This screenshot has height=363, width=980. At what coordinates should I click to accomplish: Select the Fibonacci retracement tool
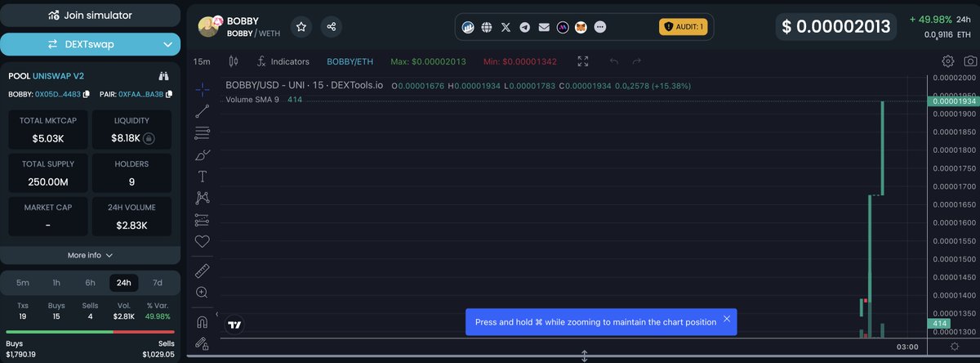tap(203, 133)
